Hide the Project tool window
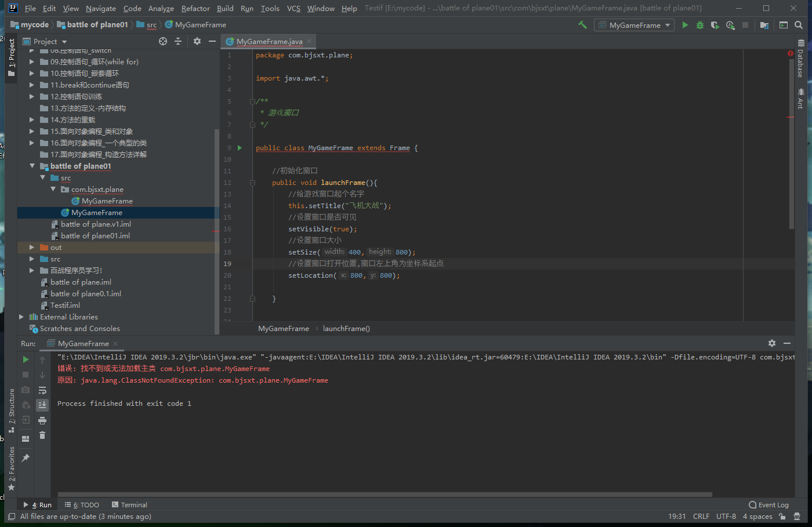812x527 pixels. tap(212, 41)
